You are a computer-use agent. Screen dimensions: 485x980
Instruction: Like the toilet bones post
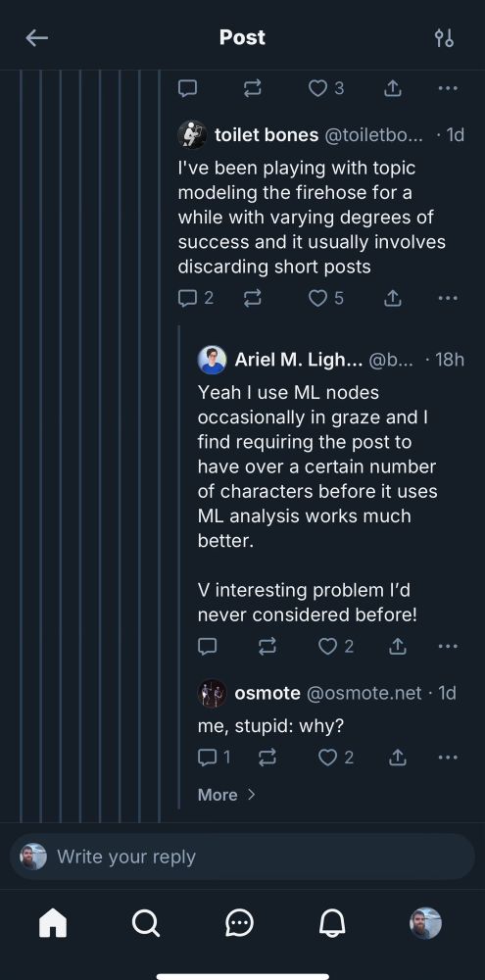click(x=325, y=298)
